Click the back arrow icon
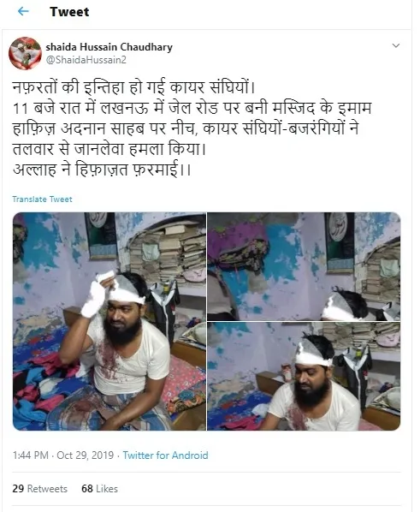 (23, 11)
